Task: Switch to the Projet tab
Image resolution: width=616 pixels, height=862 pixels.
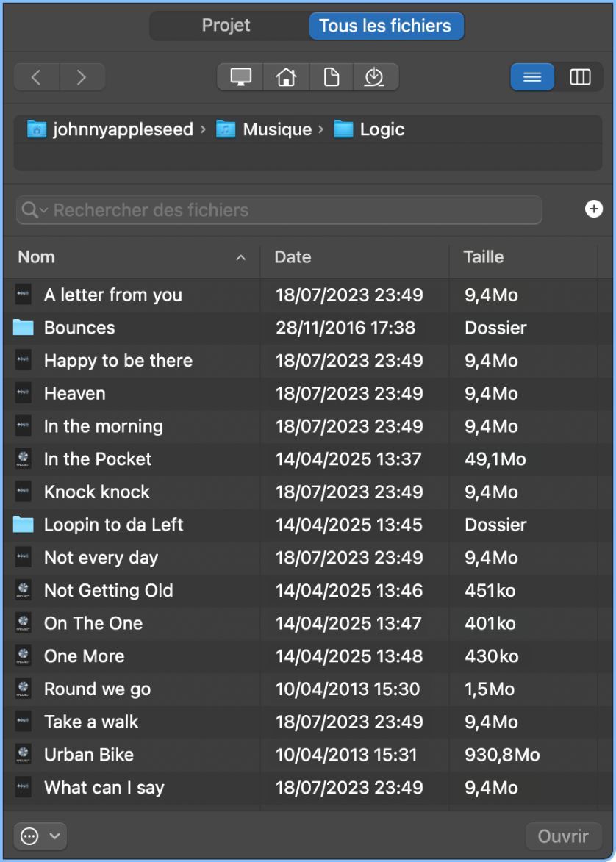Action: pyautogui.click(x=226, y=26)
